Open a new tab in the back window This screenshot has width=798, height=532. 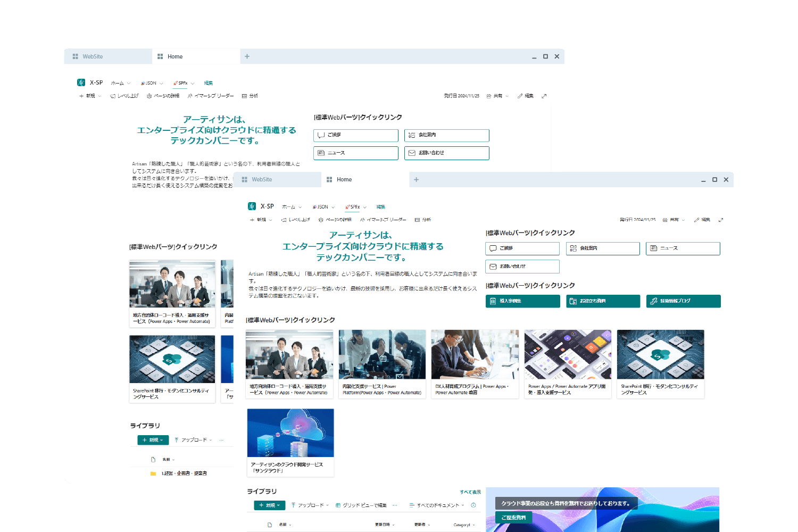tap(247, 56)
